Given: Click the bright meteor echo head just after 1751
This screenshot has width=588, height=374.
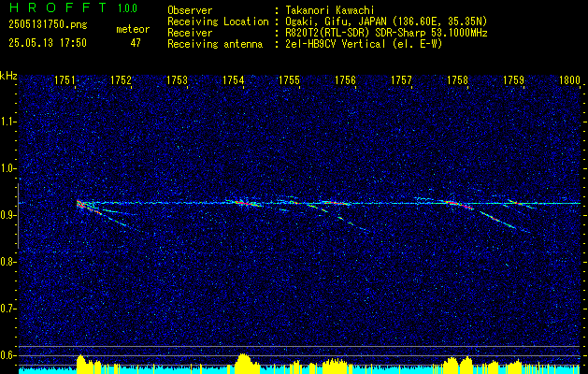Looking at the screenshot, I should (x=79, y=204).
